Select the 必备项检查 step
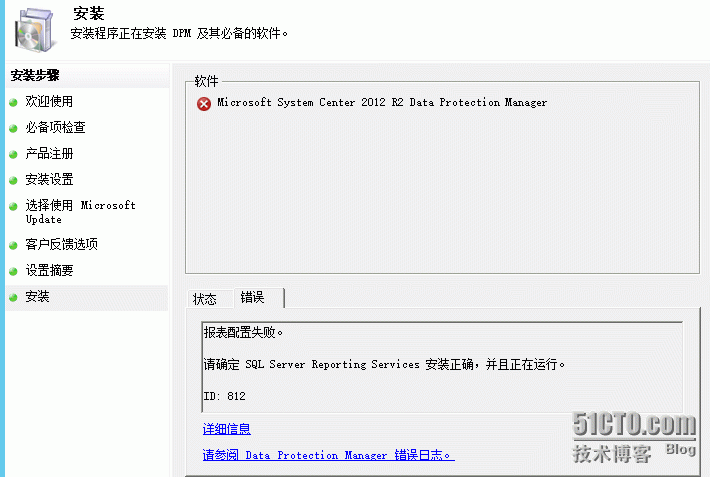This screenshot has height=477, width=710. click(55, 127)
